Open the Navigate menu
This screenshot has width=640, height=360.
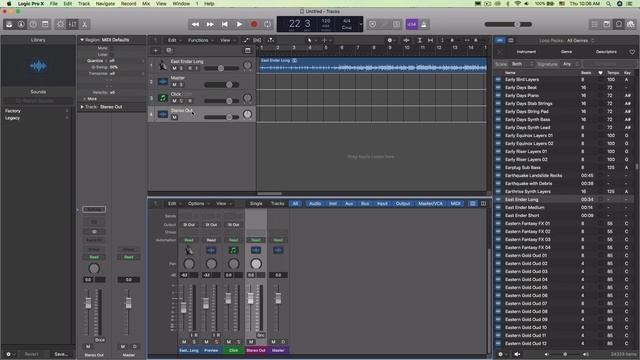(105, 4)
